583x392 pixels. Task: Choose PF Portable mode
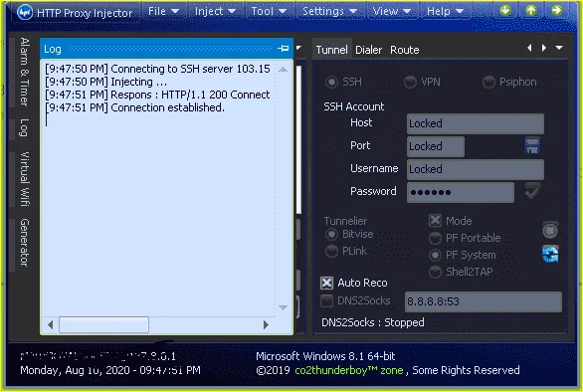tap(435, 238)
